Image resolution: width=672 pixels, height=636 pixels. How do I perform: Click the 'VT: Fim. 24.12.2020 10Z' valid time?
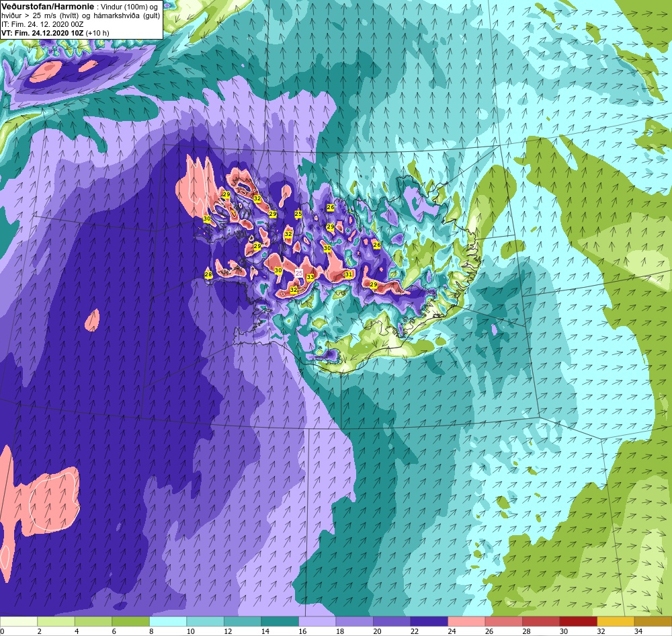pos(42,33)
